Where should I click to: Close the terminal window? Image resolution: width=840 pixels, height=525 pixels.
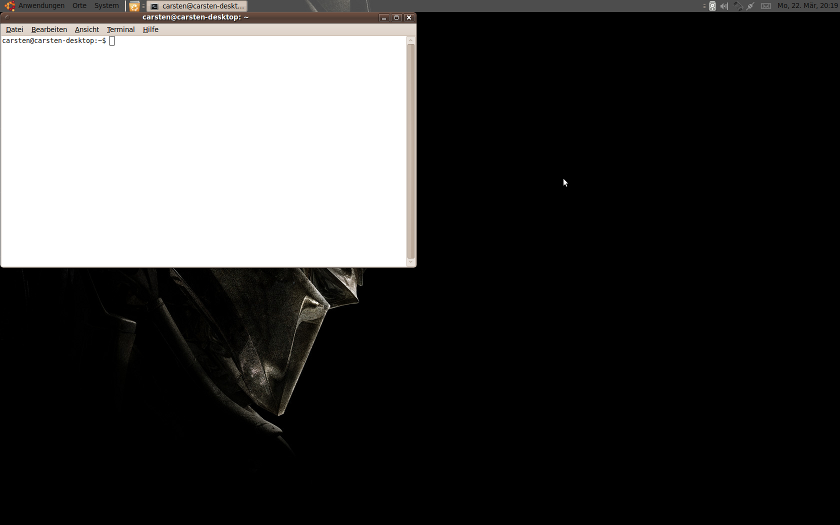pyautogui.click(x=408, y=18)
